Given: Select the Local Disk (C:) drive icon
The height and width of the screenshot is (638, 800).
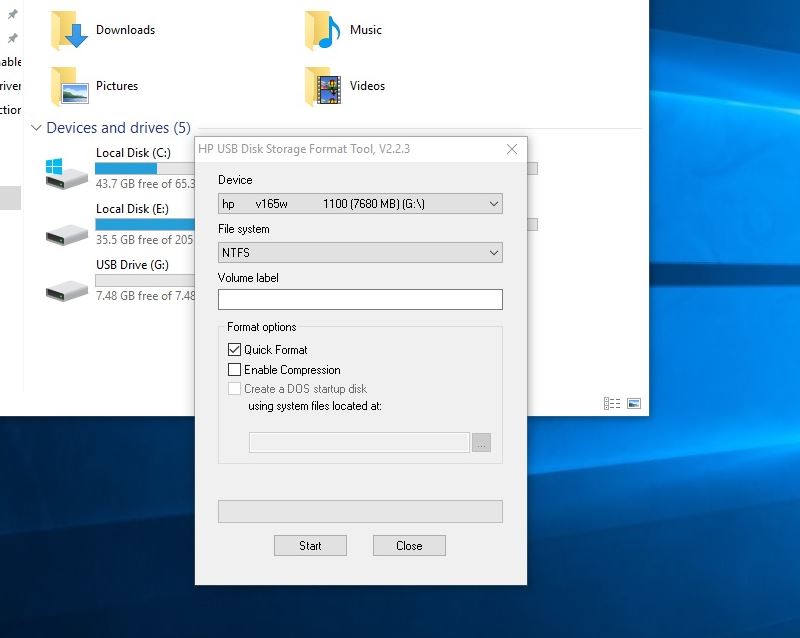Looking at the screenshot, I should click(x=66, y=174).
